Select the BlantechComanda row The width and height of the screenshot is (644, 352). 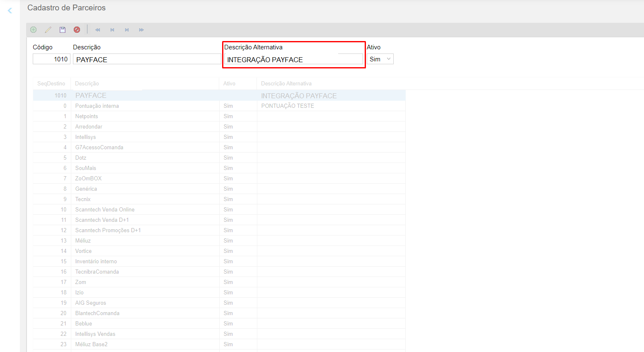(219, 313)
